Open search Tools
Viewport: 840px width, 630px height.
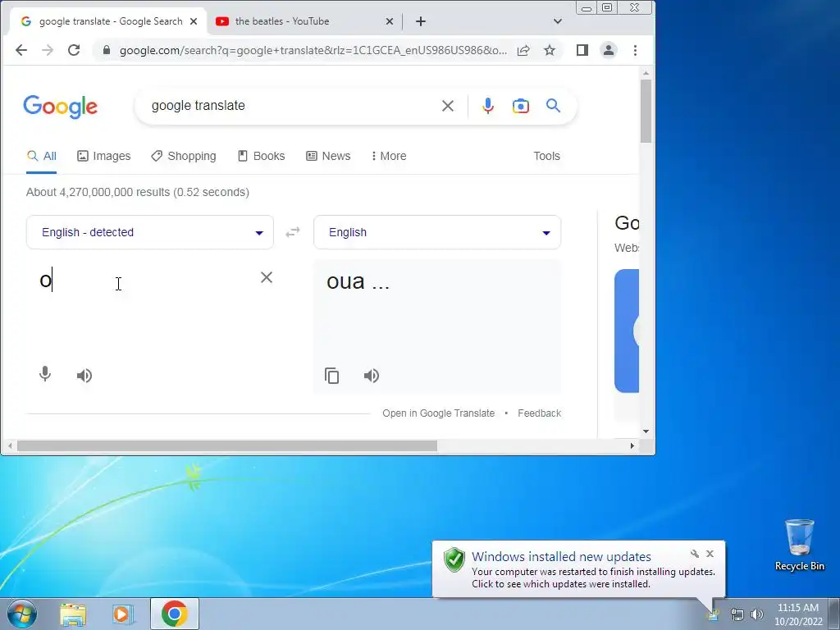coord(546,156)
